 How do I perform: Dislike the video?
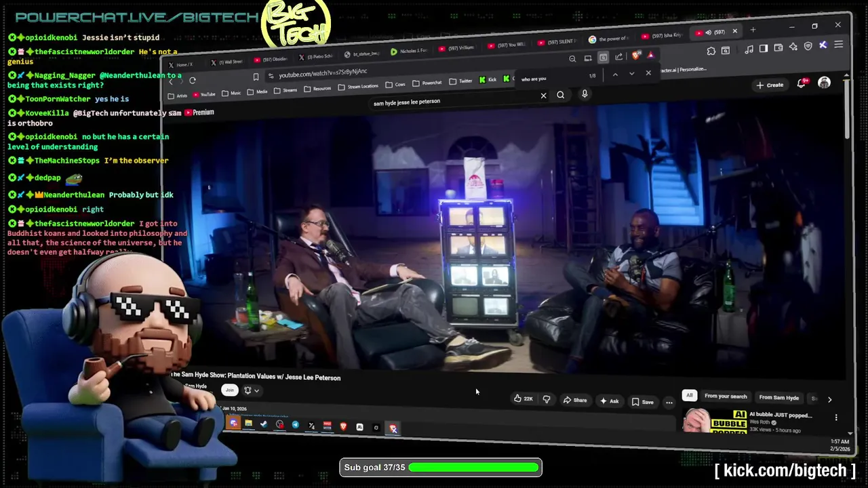point(547,399)
